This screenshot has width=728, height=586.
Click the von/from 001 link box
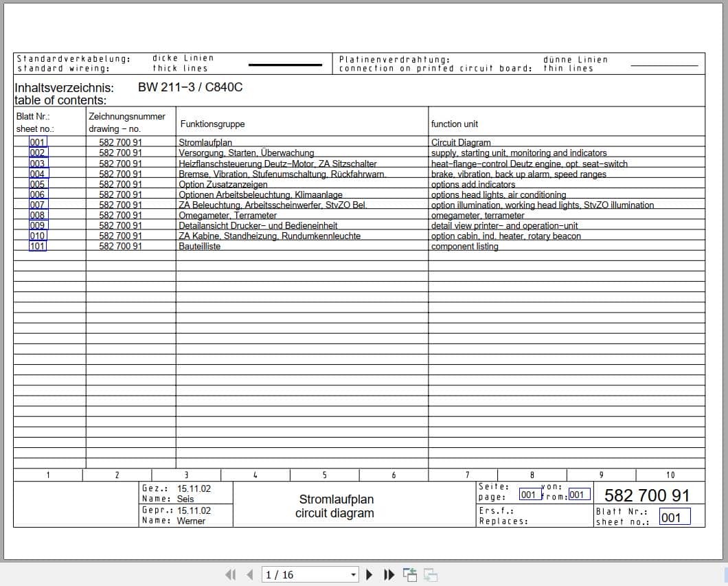580,495
